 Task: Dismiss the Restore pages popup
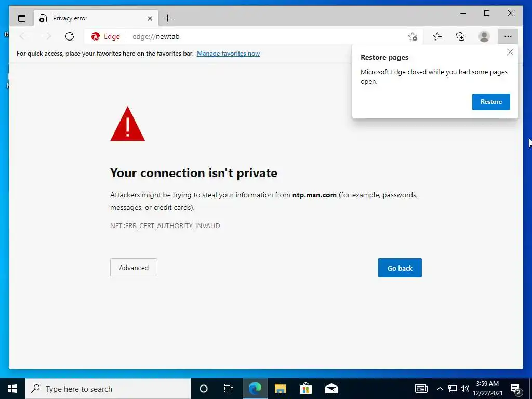[510, 52]
